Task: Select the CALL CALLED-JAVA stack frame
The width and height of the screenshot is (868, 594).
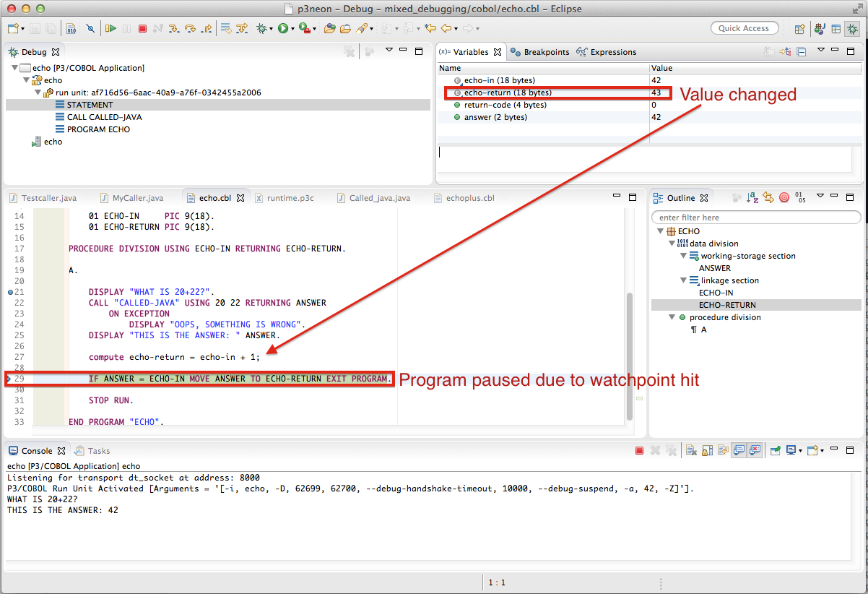Action: coord(104,117)
